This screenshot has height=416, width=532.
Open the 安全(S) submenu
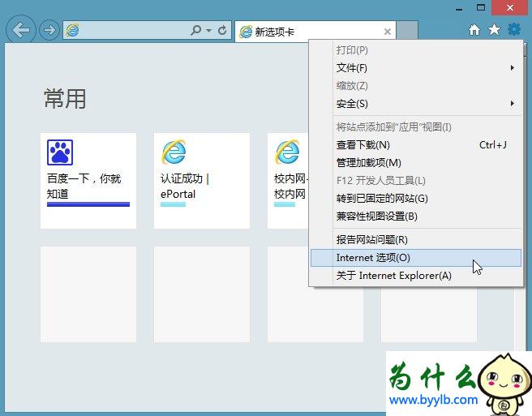[x=416, y=104]
